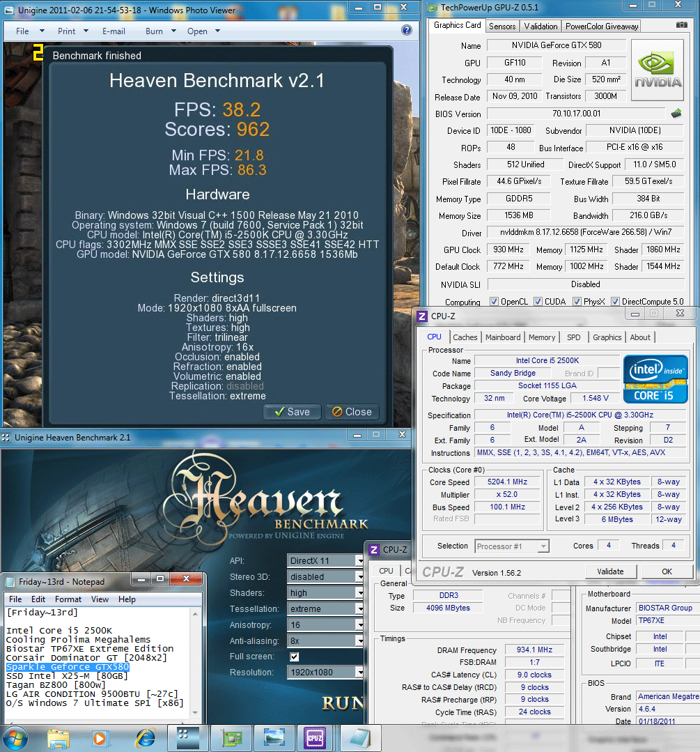Switch to the Mainboard tab in CPU-Z
Viewport: 700px width, 752px height.
pos(502,337)
